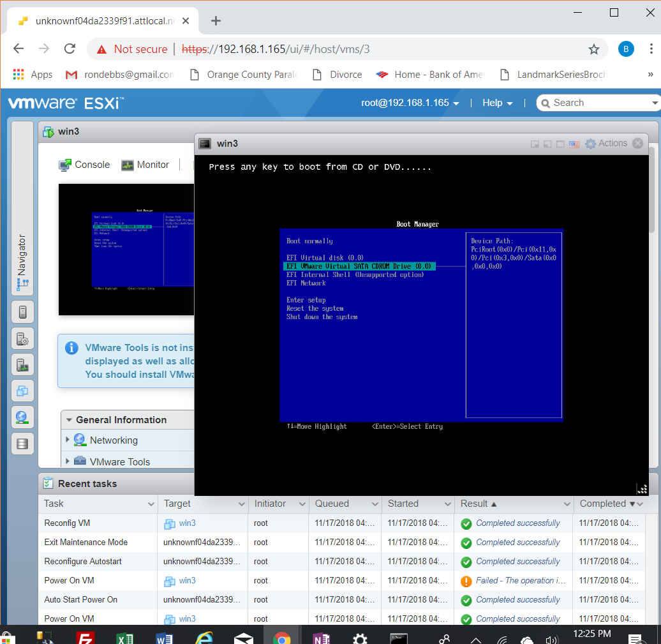Click the console window resize grip
This screenshot has width=661, height=644.
[x=642, y=489]
